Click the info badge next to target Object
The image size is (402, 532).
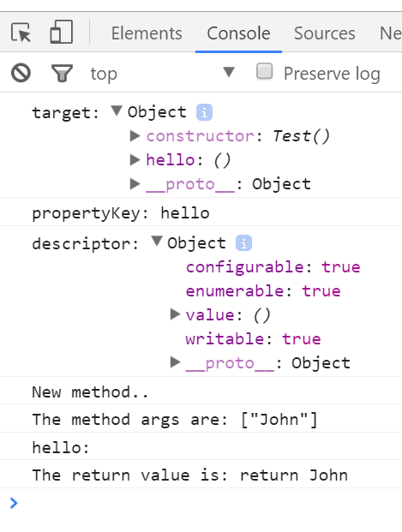204,112
